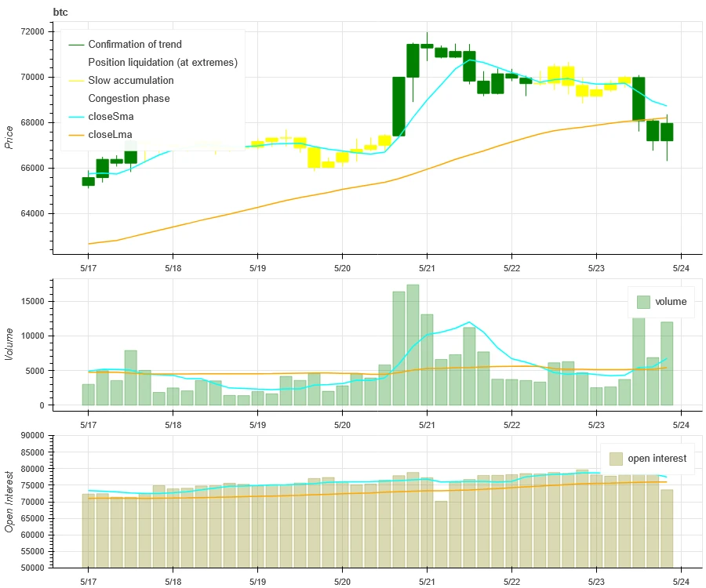Click the open interest legend swatch
The height and width of the screenshot is (588, 706).
pyautogui.click(x=616, y=459)
